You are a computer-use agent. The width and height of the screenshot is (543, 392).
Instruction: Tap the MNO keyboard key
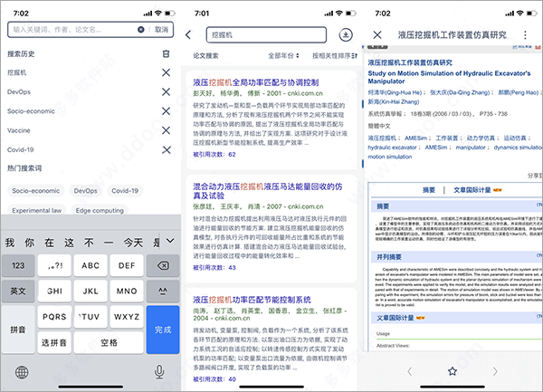tap(127, 292)
